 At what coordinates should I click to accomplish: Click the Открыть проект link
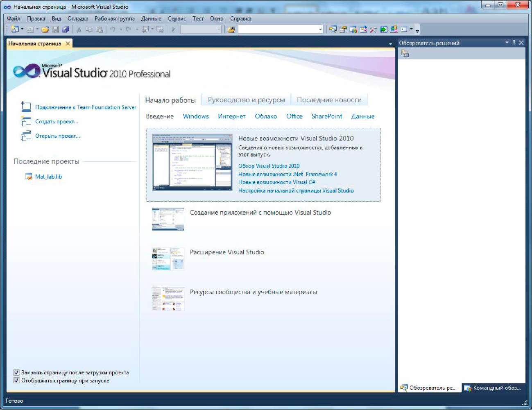pos(57,136)
